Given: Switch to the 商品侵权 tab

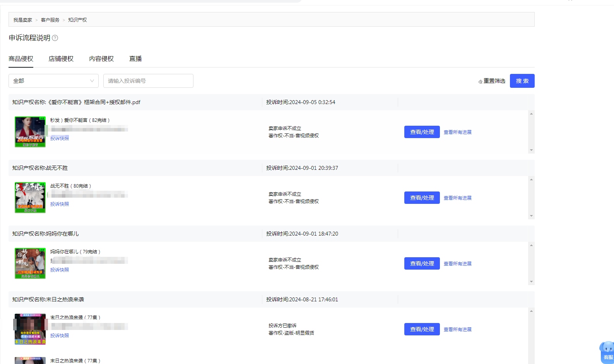Looking at the screenshot, I should point(21,59).
